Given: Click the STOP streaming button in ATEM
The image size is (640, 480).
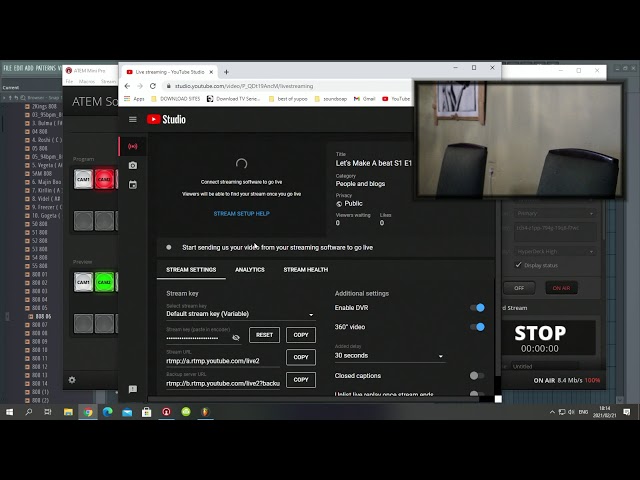Looking at the screenshot, I should (540, 333).
